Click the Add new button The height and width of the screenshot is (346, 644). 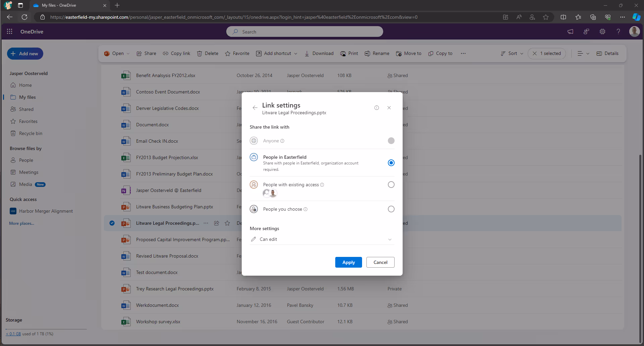(x=25, y=54)
